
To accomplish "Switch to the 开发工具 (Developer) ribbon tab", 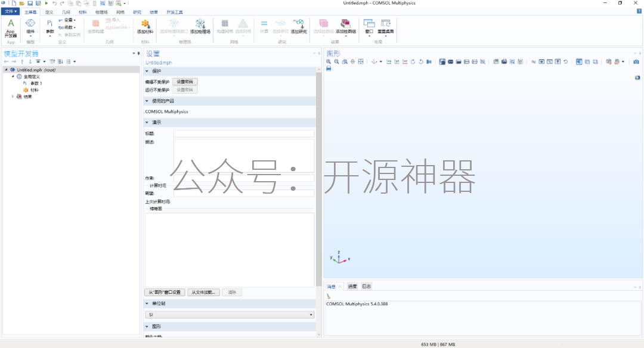I will point(175,13).
